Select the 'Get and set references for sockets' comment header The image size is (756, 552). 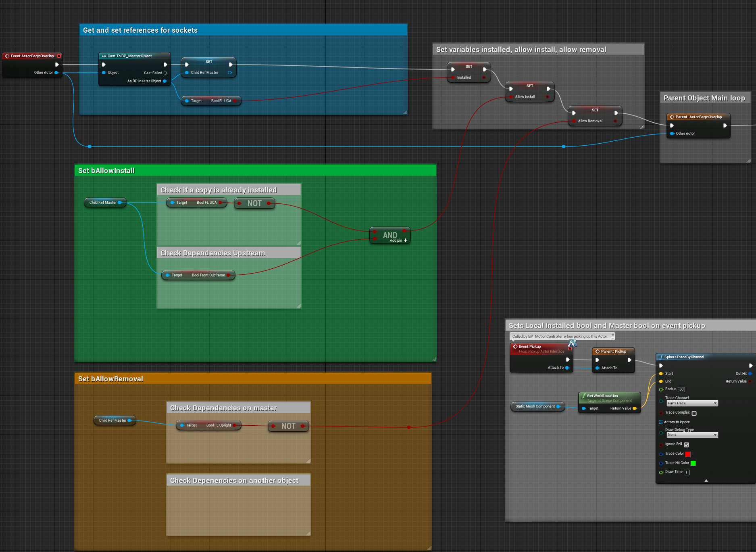(x=243, y=30)
